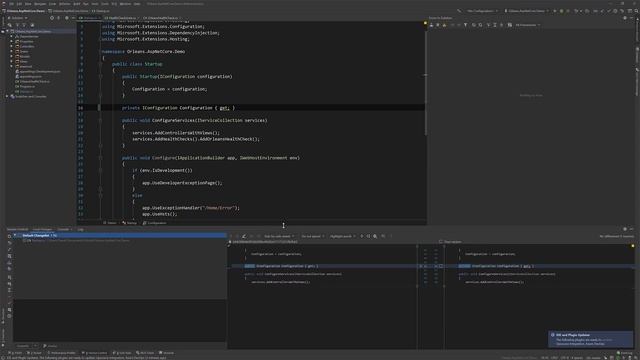Image resolution: width=640 pixels, height=360 pixels.
Task: Switch to the Console tab in bottom panel
Action: pyautogui.click(x=63, y=229)
